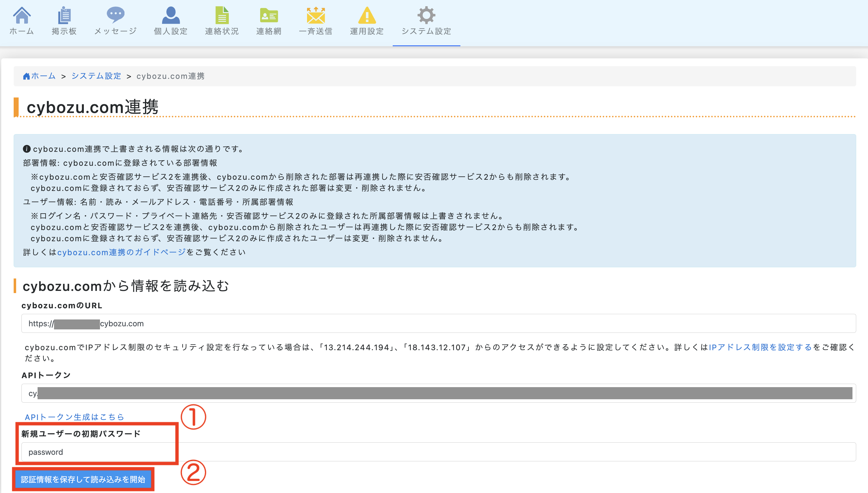Click the 連絡状況 tab label
868x493 pixels.
coord(222,31)
